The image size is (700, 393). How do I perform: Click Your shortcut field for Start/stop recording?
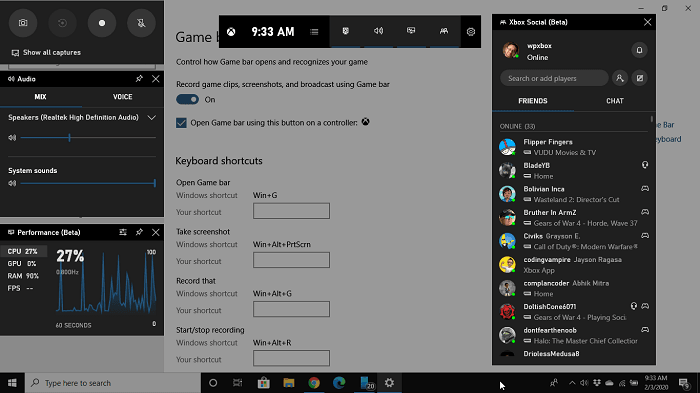pyautogui.click(x=292, y=358)
